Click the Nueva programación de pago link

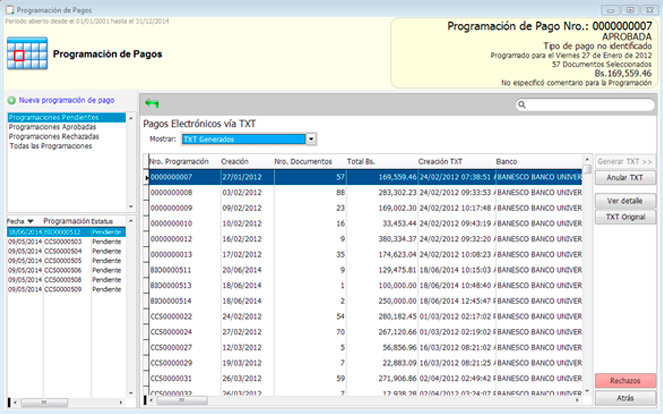point(66,101)
